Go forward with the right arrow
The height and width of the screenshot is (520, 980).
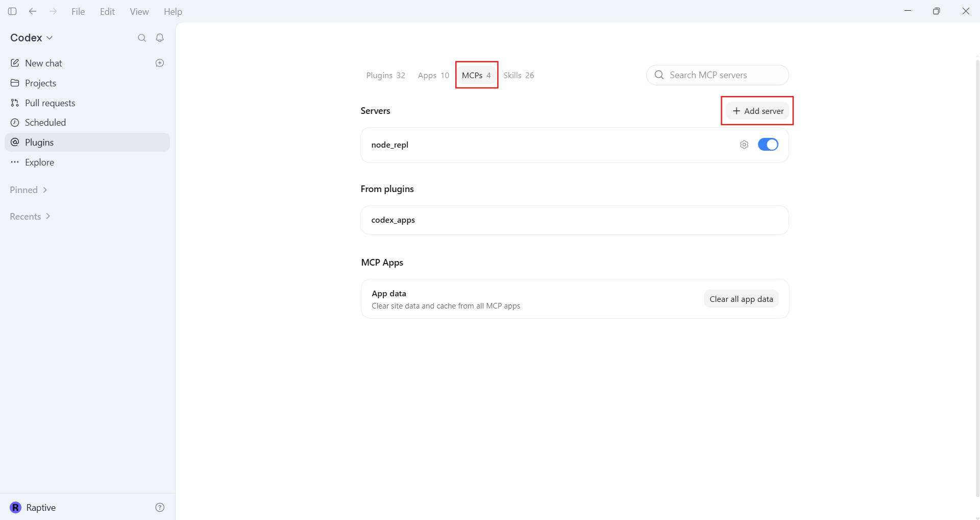53,11
